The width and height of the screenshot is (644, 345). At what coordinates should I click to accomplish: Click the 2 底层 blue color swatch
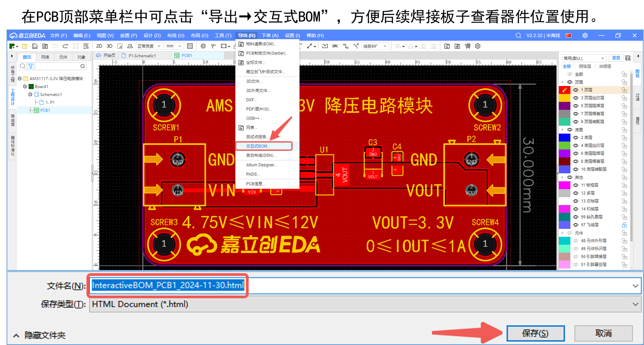point(565,138)
